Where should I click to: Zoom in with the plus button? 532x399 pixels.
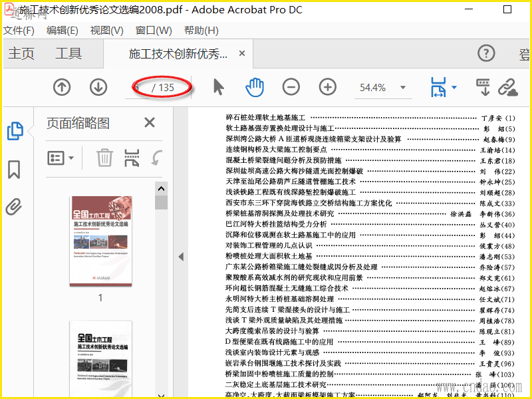[328, 87]
